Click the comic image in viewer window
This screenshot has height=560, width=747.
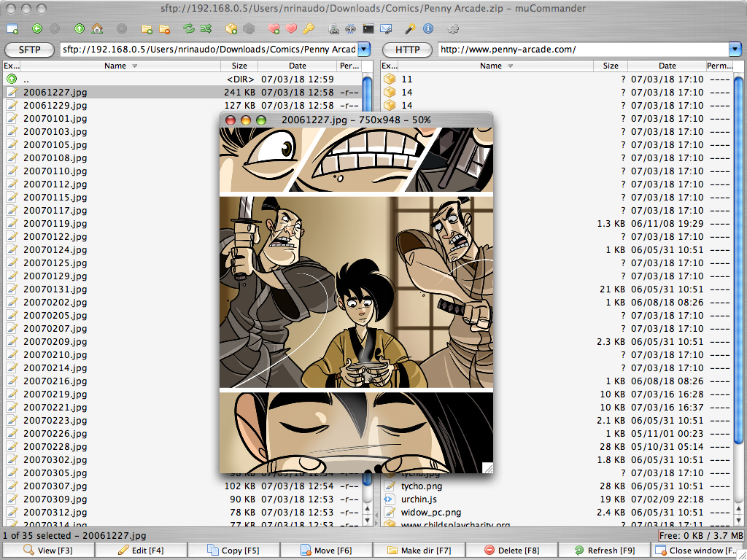coord(356,300)
